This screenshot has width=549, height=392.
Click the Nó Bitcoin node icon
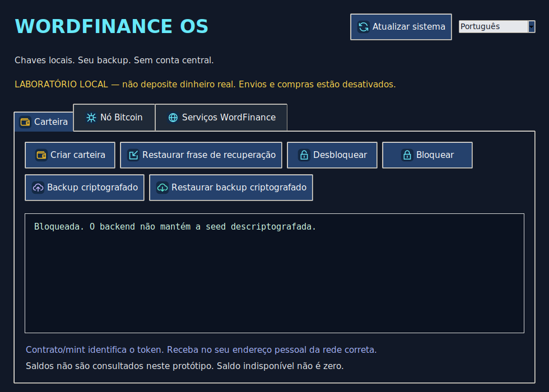[91, 117]
